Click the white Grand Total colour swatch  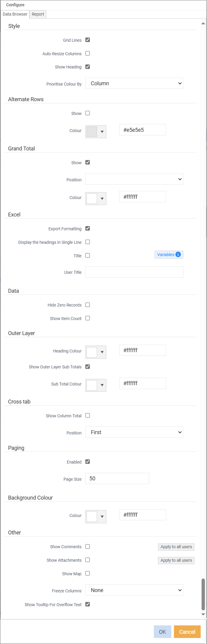[x=91, y=198]
